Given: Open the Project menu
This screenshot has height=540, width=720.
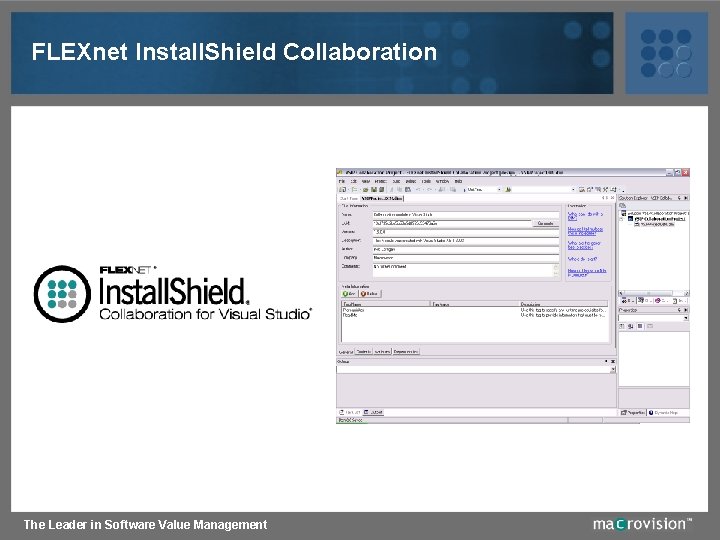Looking at the screenshot, I should pyautogui.click(x=381, y=181).
